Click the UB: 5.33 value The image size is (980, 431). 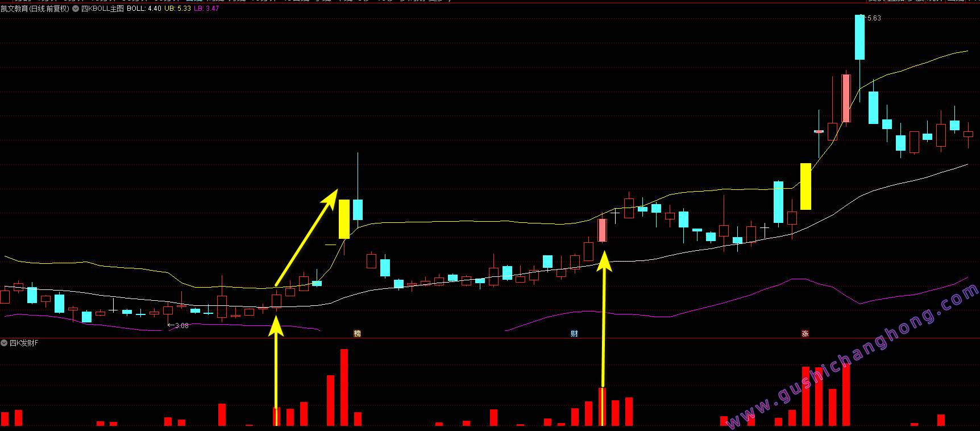tap(177, 9)
